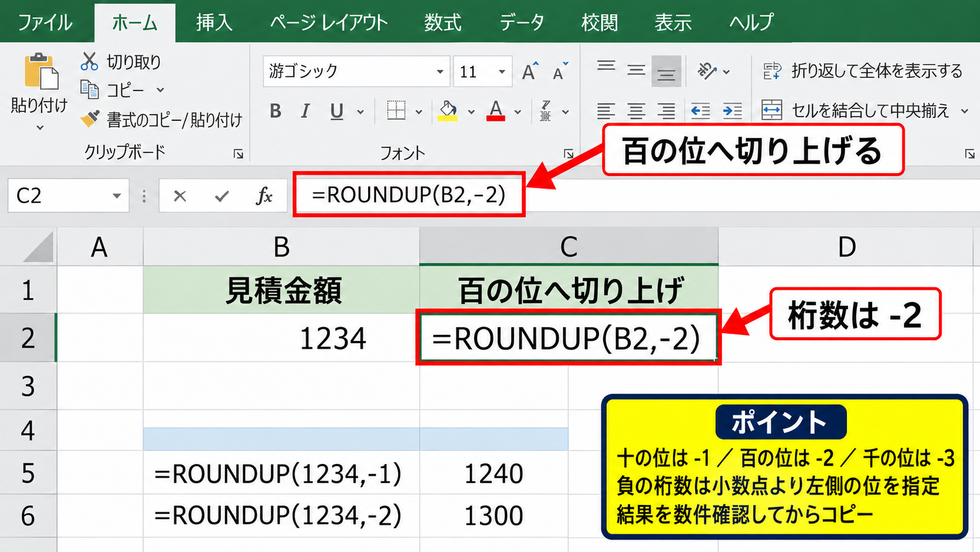Click the Copy (コピー) icon
The width and height of the screenshot is (980, 552).
89,90
